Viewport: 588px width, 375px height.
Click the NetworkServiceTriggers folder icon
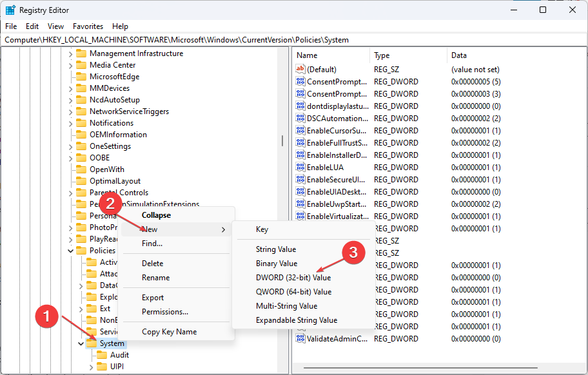(x=81, y=111)
